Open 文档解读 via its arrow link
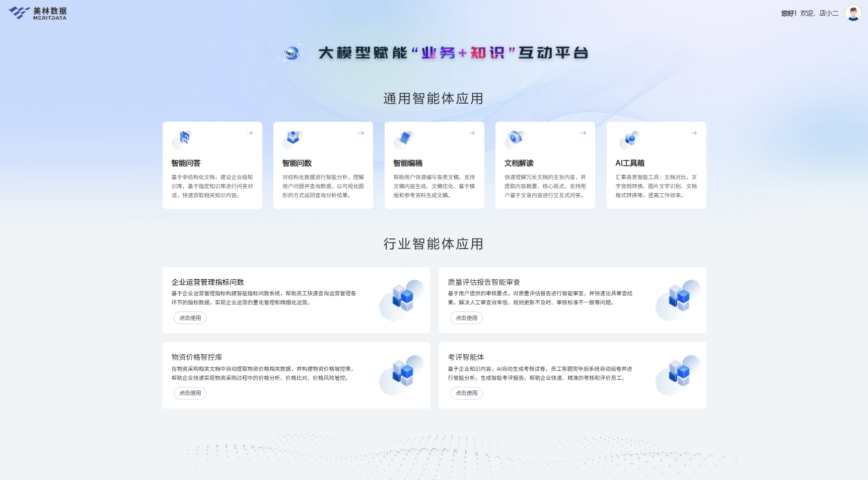This screenshot has width=868, height=480. (x=583, y=133)
